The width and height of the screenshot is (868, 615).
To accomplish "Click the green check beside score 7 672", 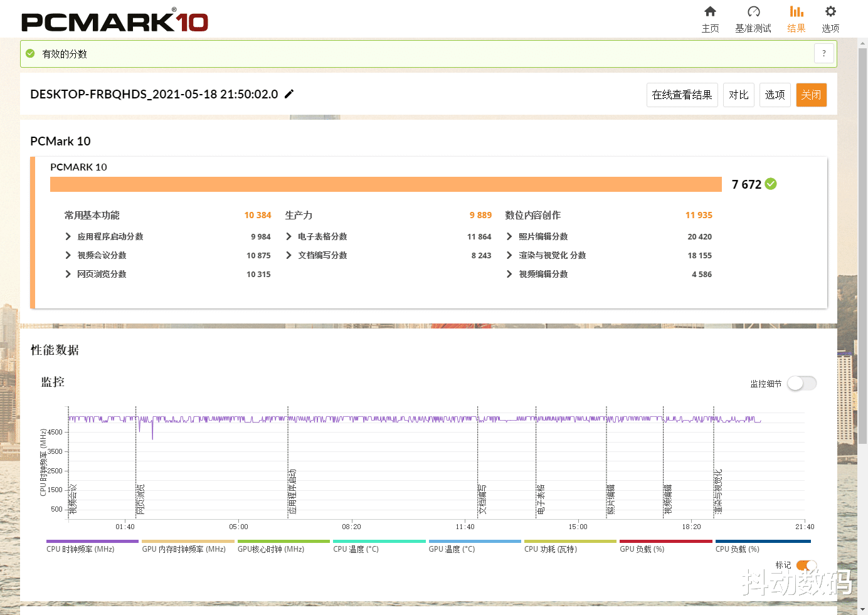I will pos(771,184).
